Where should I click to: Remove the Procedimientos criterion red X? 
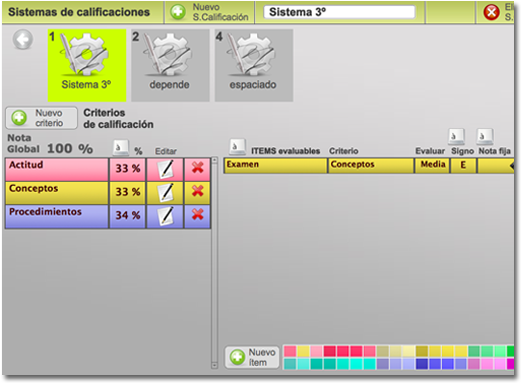[x=198, y=214]
